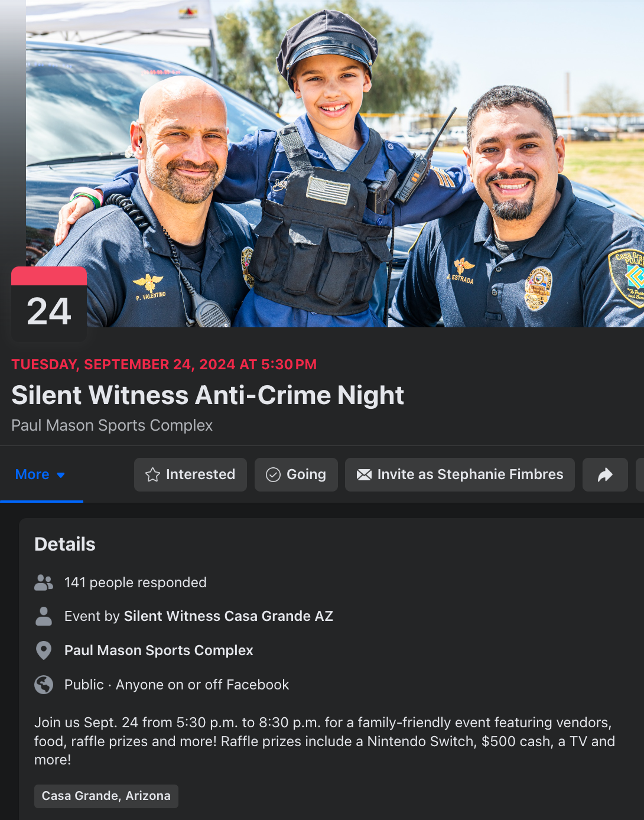Invite as Stephanie Fimbres
This screenshot has width=644, height=820.
click(x=460, y=474)
